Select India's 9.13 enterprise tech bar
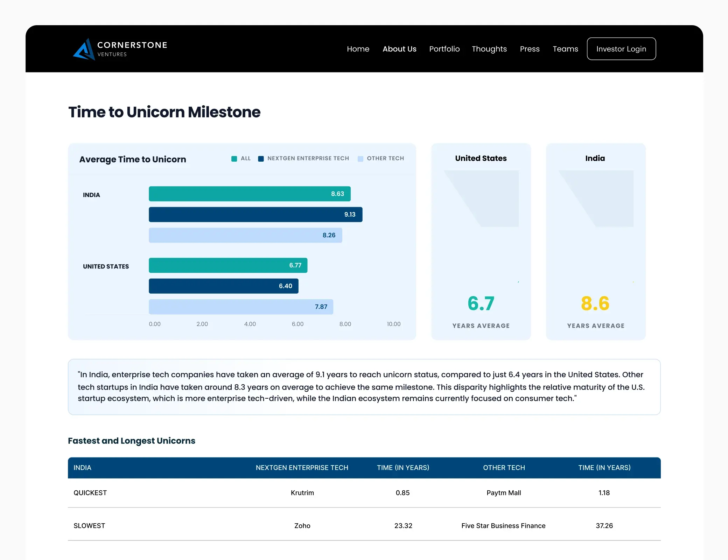This screenshot has height=560, width=728. click(x=255, y=215)
